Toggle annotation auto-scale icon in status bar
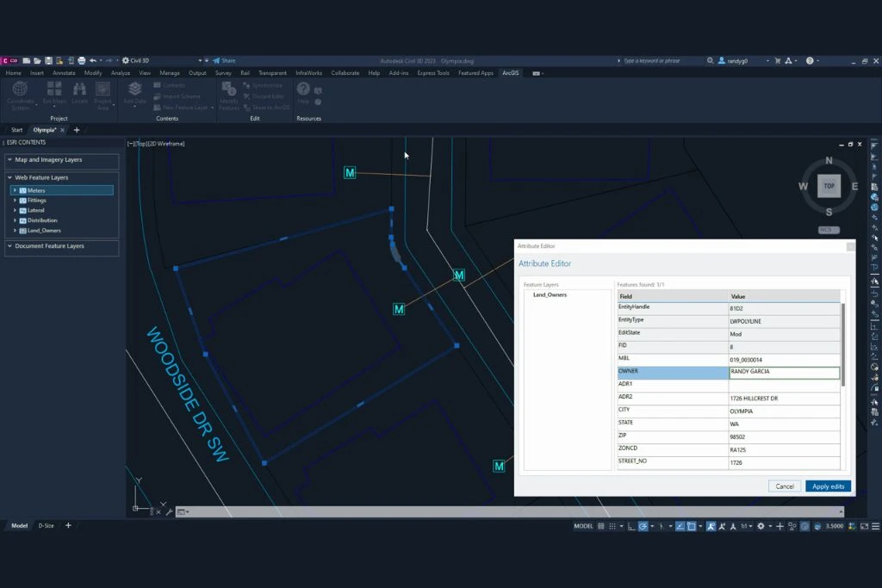Screen dimensions: 882x588 723,526
